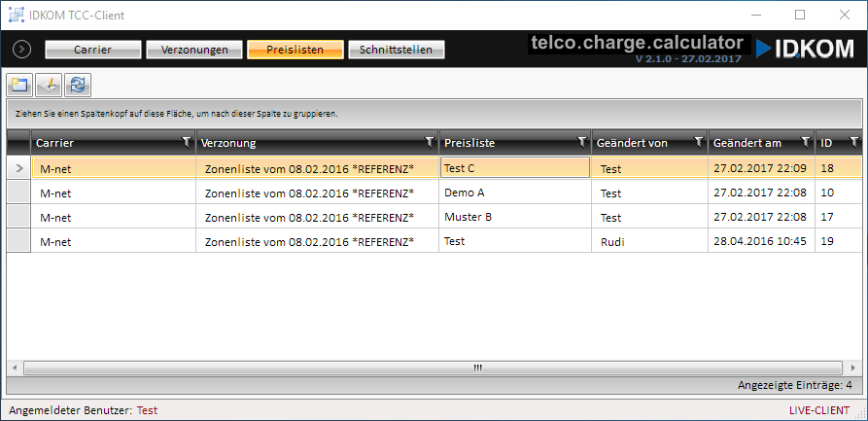The height and width of the screenshot is (421, 868).
Task: Click the M-net cell in the Rudi row
Action: [114, 241]
